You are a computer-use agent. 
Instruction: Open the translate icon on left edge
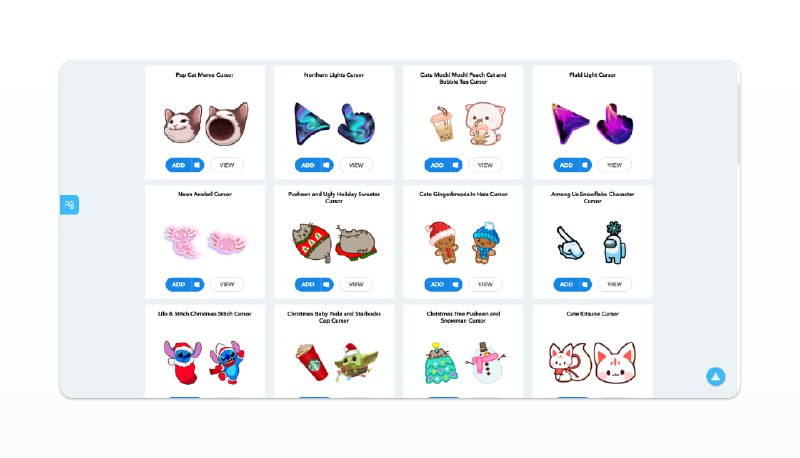pyautogui.click(x=69, y=205)
